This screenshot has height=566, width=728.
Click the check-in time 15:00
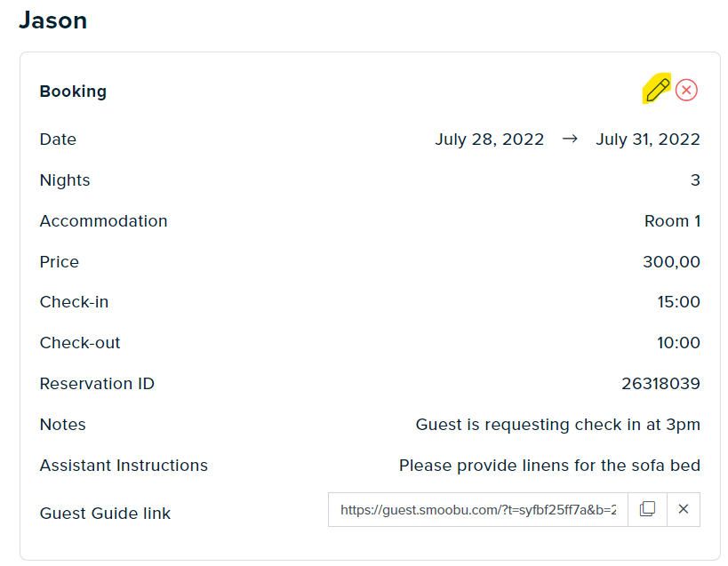coord(678,302)
